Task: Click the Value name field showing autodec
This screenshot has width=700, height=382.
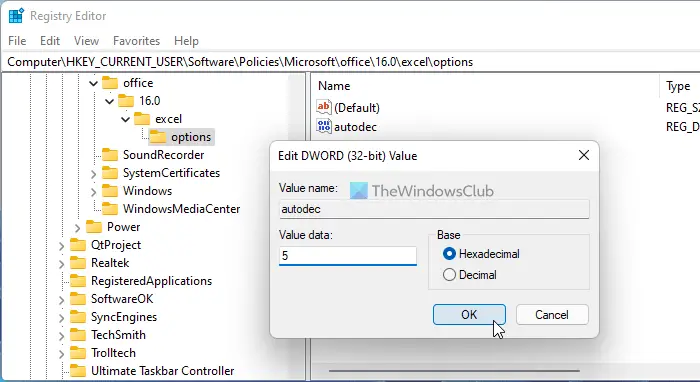Action: pyautogui.click(x=434, y=209)
